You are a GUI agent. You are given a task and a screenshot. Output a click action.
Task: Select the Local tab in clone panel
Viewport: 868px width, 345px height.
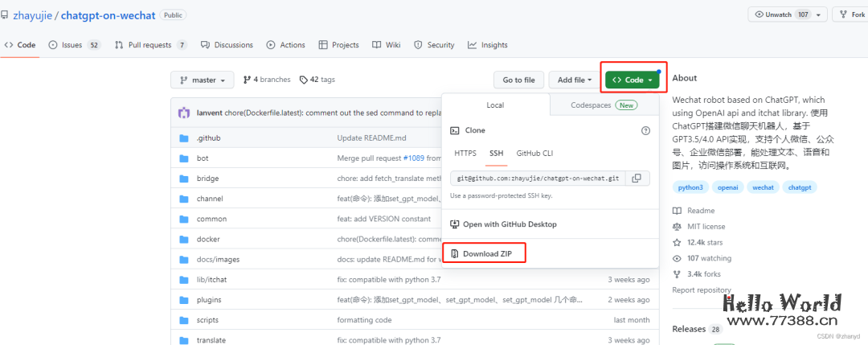(495, 105)
